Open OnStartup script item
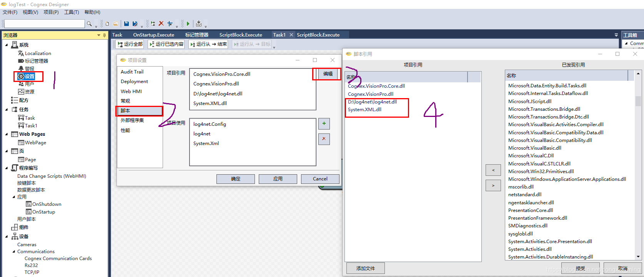 click(40, 212)
